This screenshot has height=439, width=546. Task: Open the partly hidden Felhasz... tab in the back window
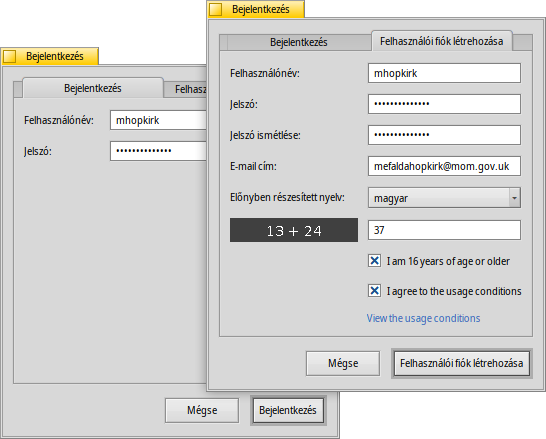click(186, 89)
